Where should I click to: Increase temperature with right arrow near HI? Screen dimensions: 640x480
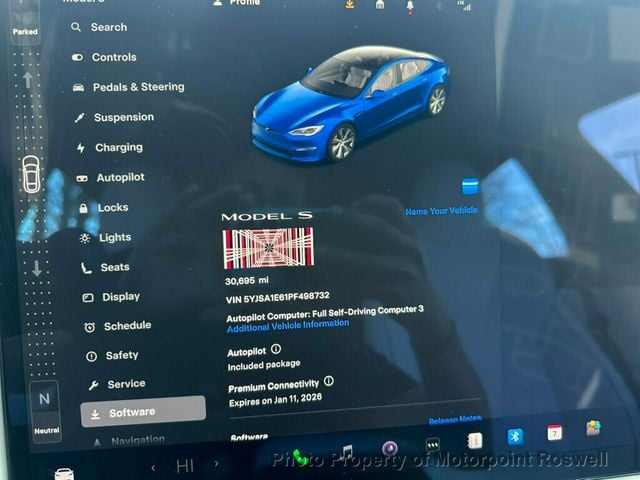(216, 463)
